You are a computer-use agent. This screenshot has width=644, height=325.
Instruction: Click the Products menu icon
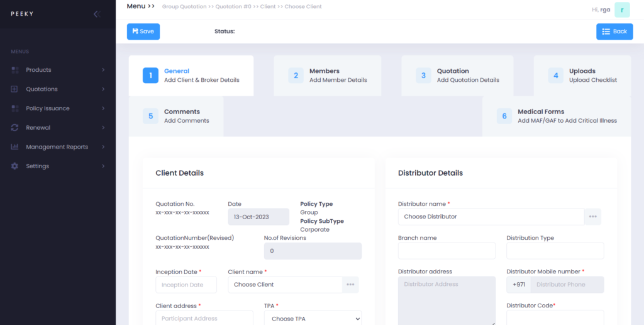[x=15, y=70]
